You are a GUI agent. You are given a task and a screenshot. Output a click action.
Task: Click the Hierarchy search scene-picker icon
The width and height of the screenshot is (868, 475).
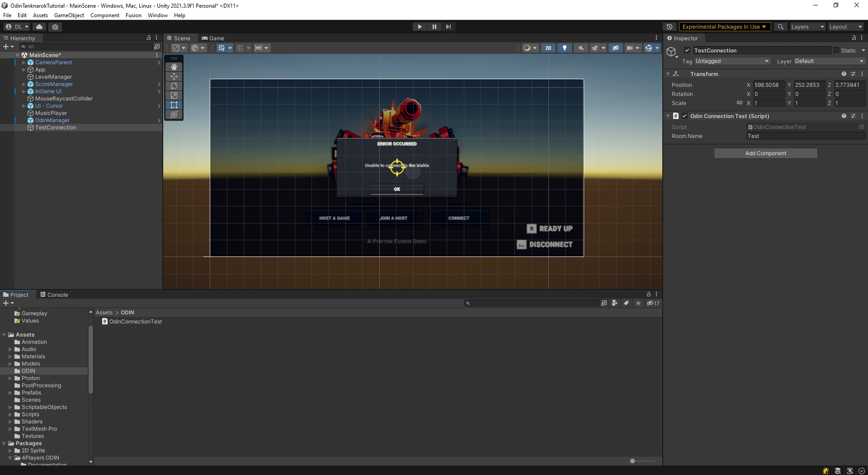pos(157,47)
